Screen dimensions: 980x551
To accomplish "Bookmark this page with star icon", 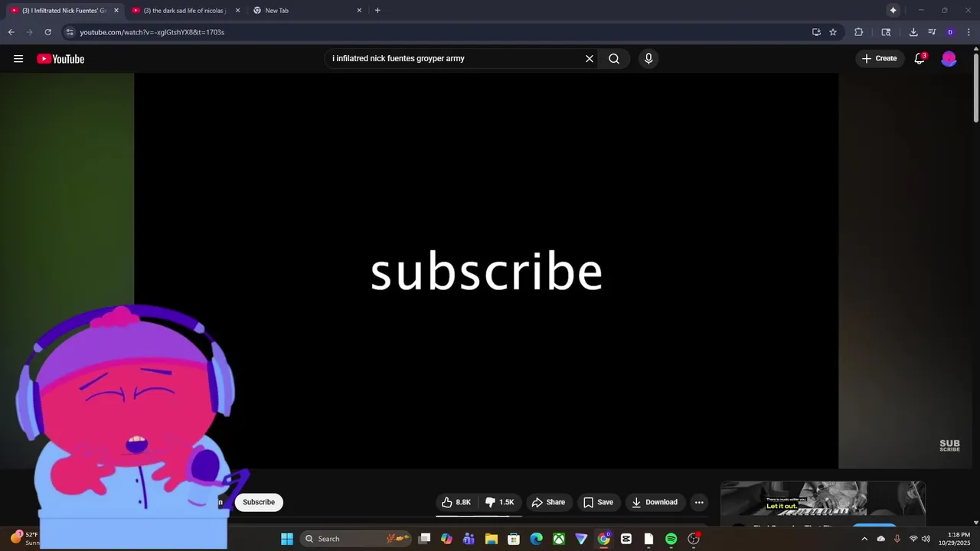I will tap(833, 32).
